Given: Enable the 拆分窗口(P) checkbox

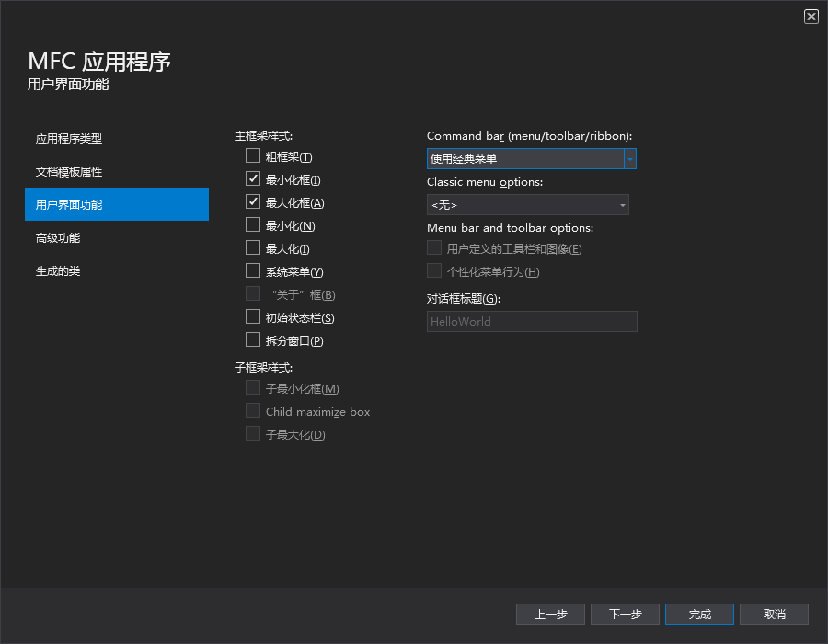Looking at the screenshot, I should click(x=252, y=339).
